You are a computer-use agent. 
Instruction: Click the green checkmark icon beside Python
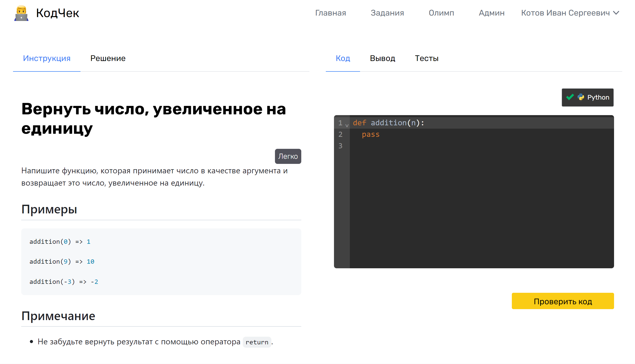point(570,97)
